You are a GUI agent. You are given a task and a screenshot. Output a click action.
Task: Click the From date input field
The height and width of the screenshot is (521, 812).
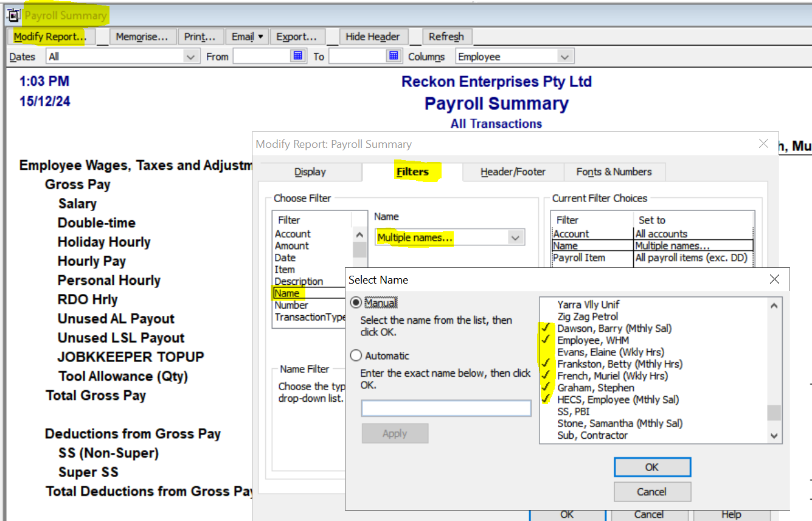pos(263,56)
